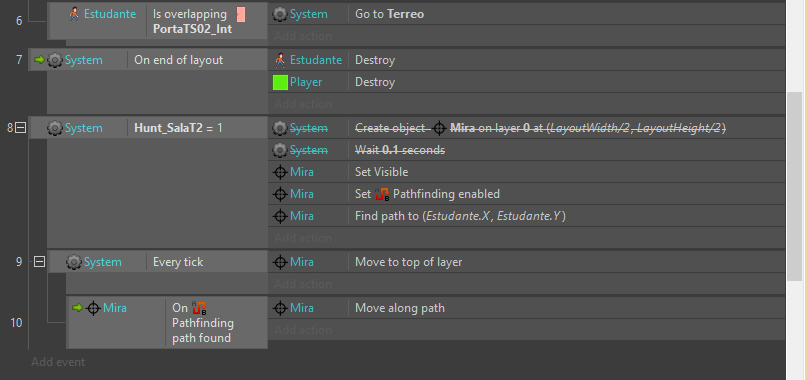Click the Mira crosshair icon in the event 10 condition
The width and height of the screenshot is (807, 380).
pyautogui.click(x=93, y=308)
